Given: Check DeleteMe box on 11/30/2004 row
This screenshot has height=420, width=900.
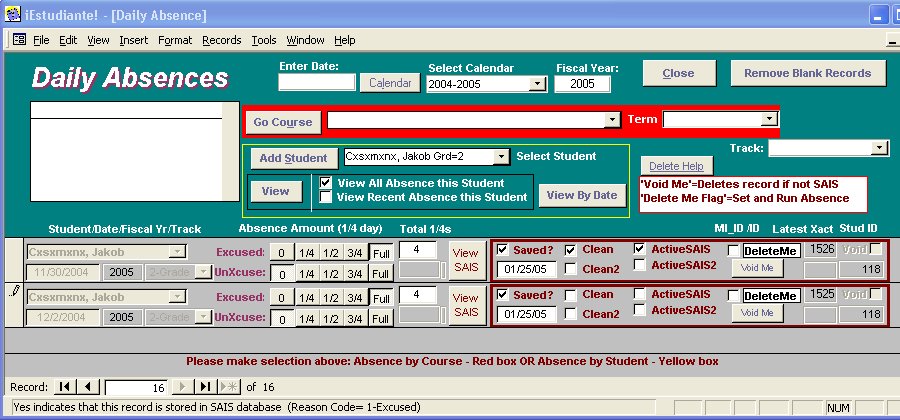Looking at the screenshot, I should click(x=734, y=251).
